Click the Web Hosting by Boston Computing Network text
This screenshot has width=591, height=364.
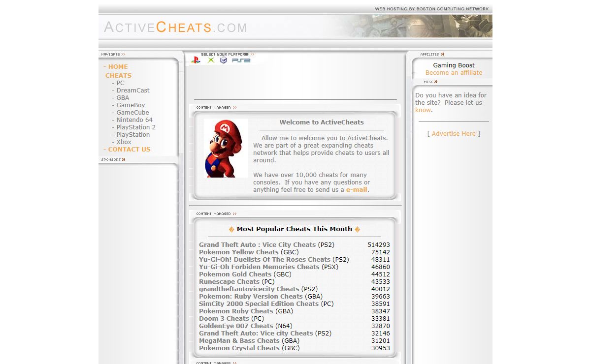[432, 9]
